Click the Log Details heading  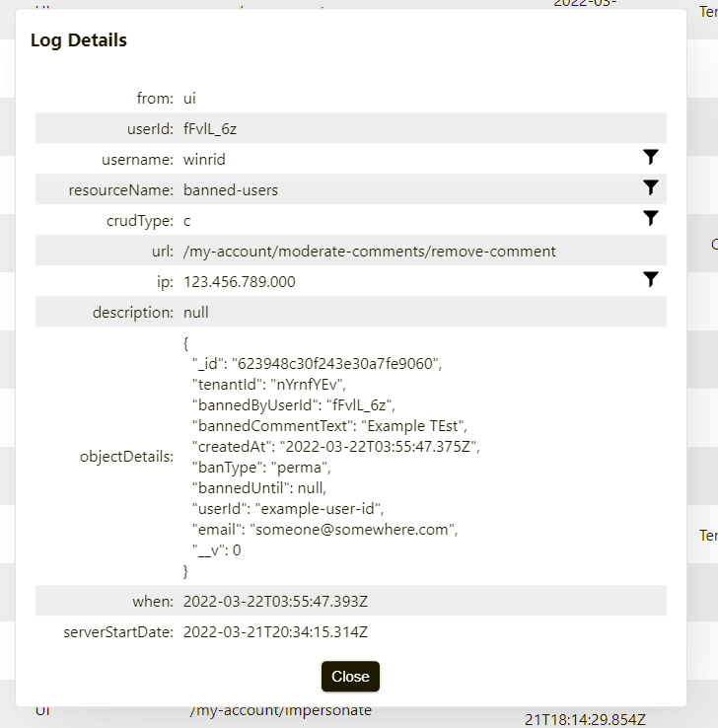(x=79, y=40)
